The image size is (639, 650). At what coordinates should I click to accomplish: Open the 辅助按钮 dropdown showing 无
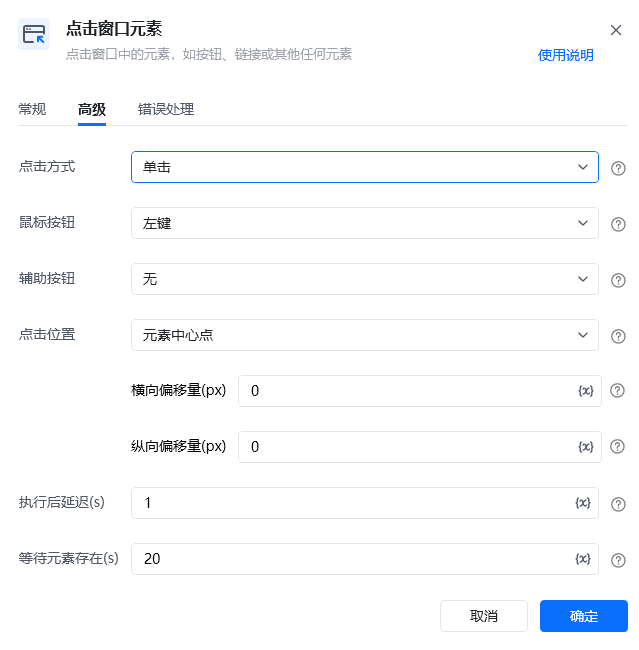point(365,279)
